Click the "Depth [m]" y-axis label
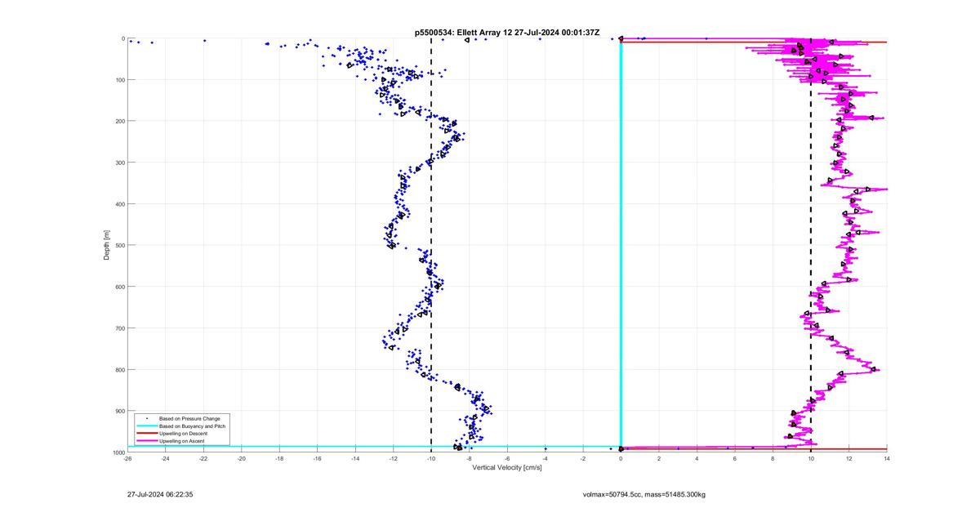Screen dimensions: 980x508 tap(107, 245)
